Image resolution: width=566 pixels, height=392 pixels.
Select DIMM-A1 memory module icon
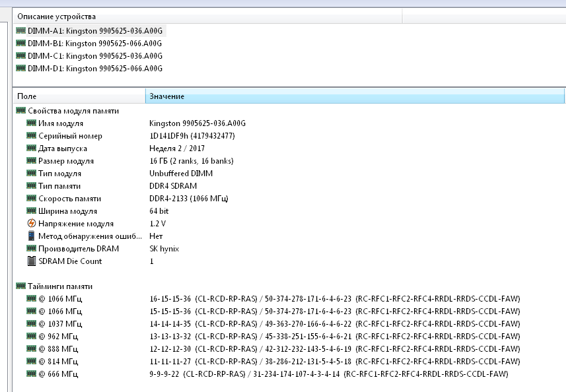[x=21, y=30]
